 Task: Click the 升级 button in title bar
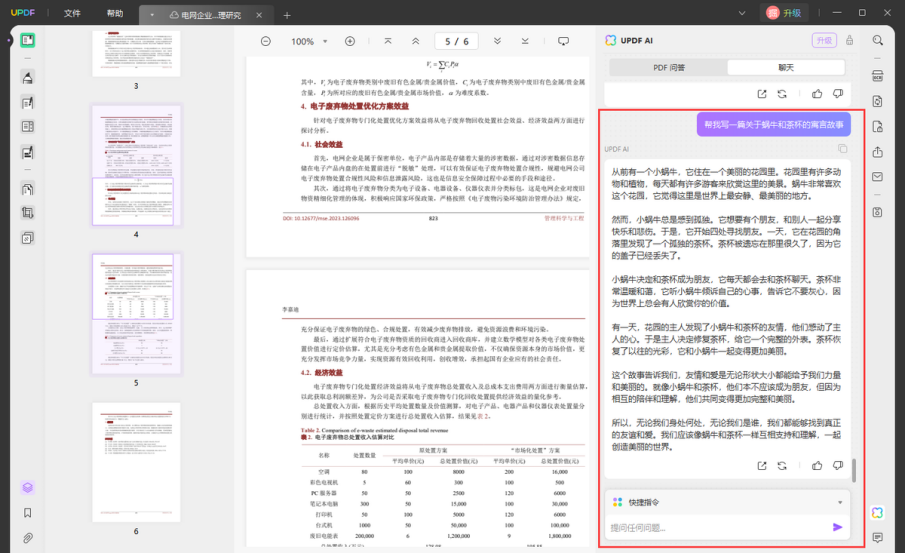784,13
